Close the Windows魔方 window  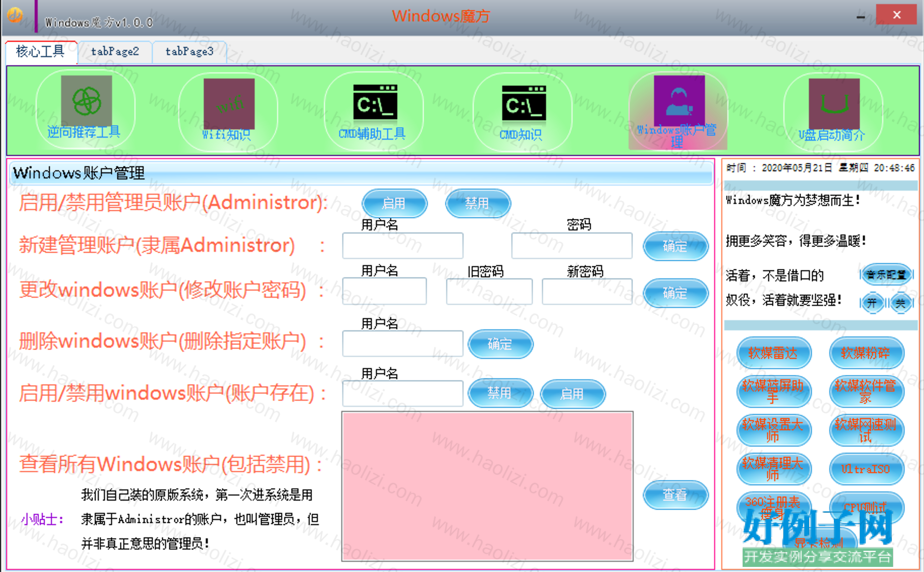pos(897,15)
